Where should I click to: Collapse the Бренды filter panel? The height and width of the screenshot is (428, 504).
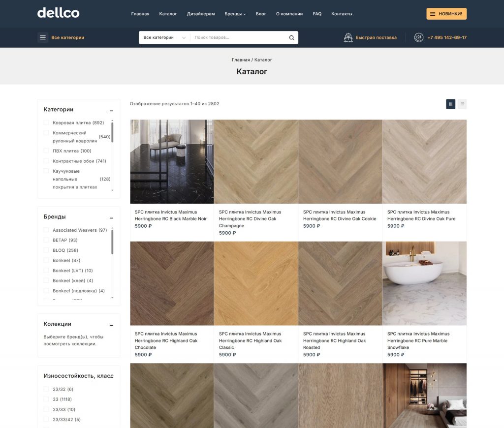coord(111,218)
